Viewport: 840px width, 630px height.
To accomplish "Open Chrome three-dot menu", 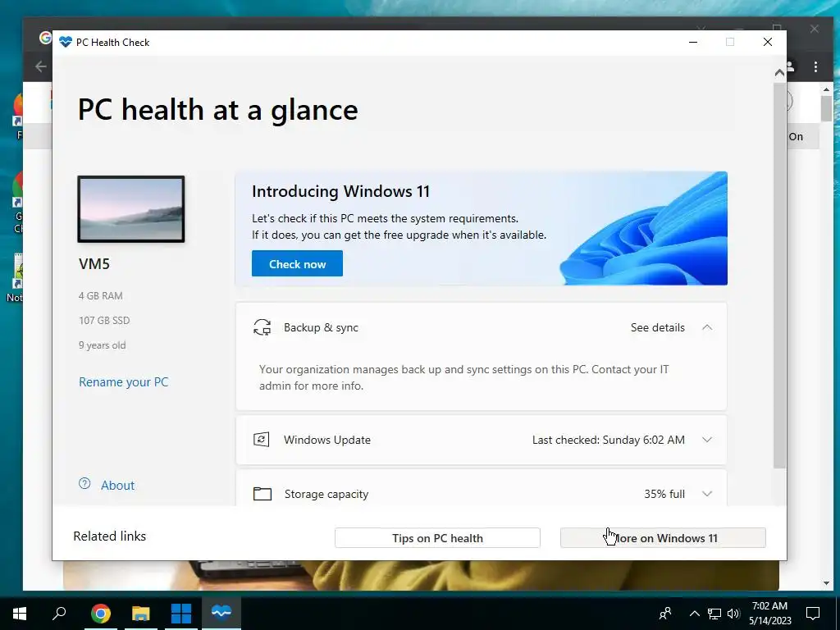I will click(815, 66).
